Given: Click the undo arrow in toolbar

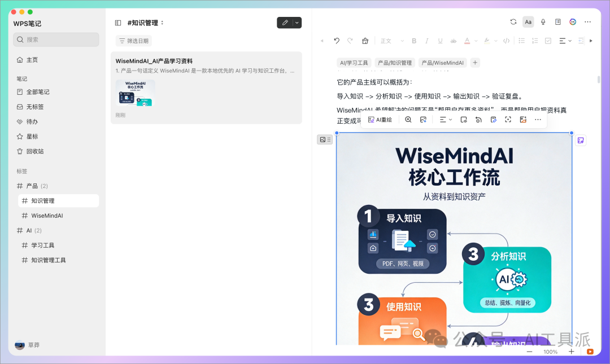Looking at the screenshot, I should pos(337,41).
